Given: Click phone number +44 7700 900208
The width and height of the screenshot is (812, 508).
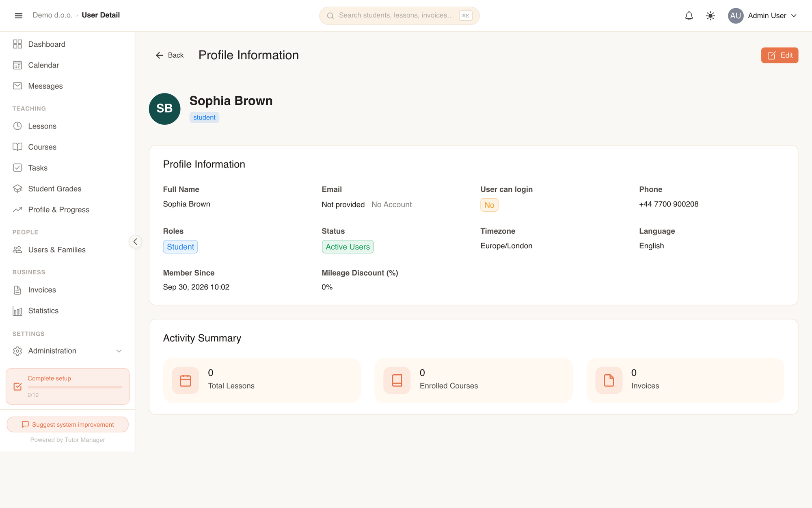Looking at the screenshot, I should click(x=669, y=204).
